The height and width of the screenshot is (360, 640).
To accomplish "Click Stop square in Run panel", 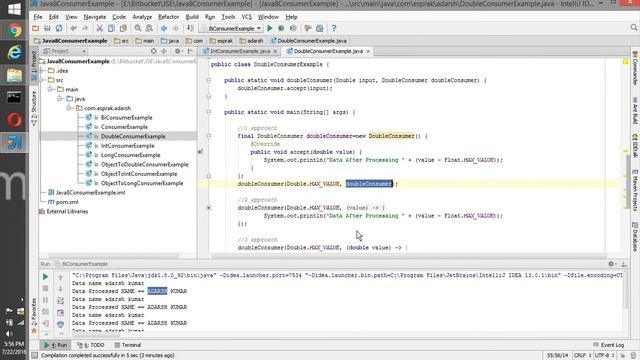I will (45, 288).
